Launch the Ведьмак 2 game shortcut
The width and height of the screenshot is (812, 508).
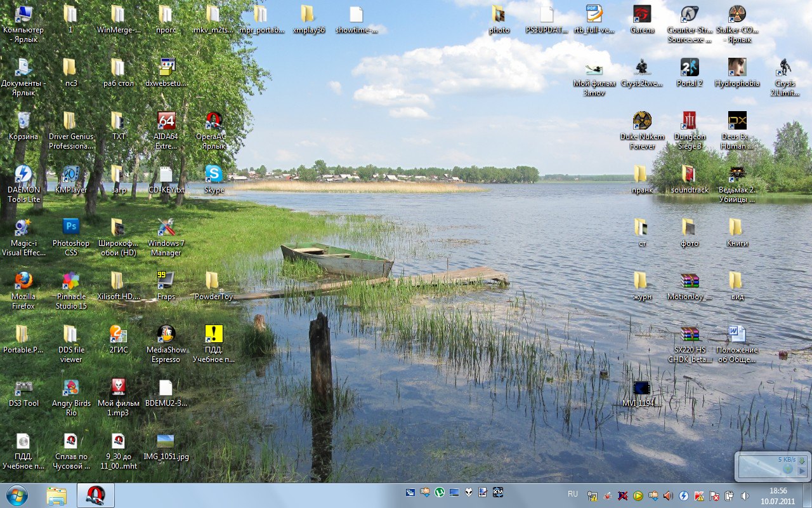click(737, 184)
